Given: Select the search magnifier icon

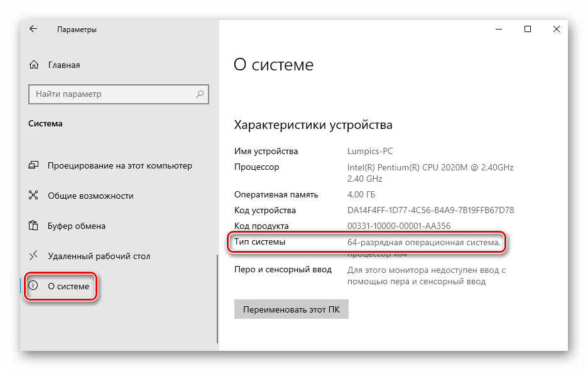Looking at the screenshot, I should [200, 94].
